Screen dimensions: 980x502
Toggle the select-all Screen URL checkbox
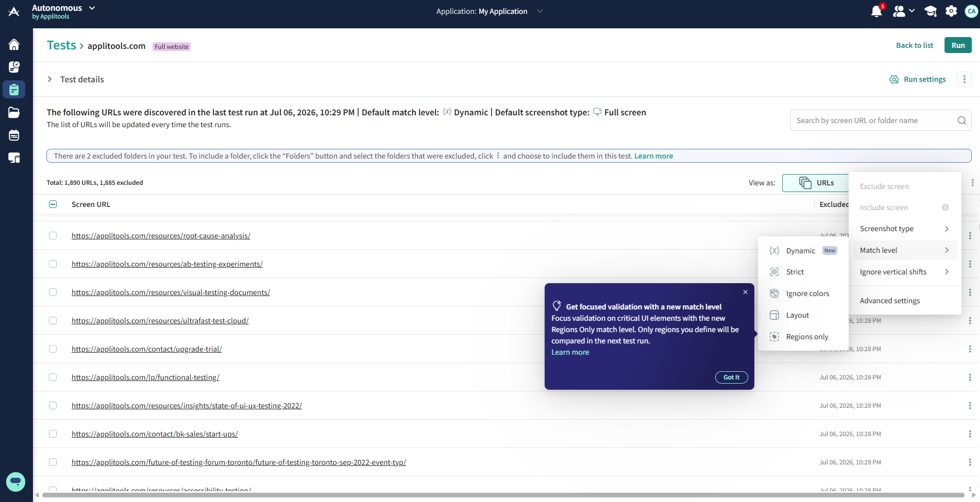point(53,204)
